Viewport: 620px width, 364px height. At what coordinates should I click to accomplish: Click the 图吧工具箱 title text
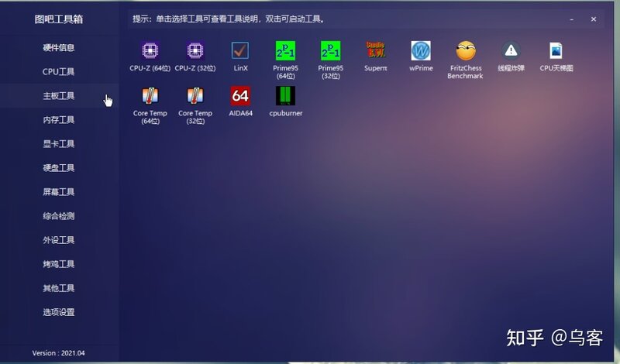click(x=59, y=19)
